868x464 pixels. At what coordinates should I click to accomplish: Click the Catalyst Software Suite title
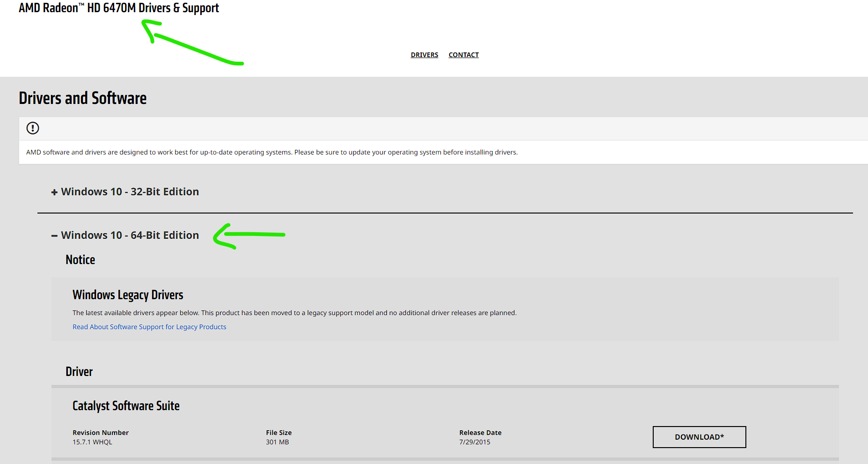click(x=126, y=406)
